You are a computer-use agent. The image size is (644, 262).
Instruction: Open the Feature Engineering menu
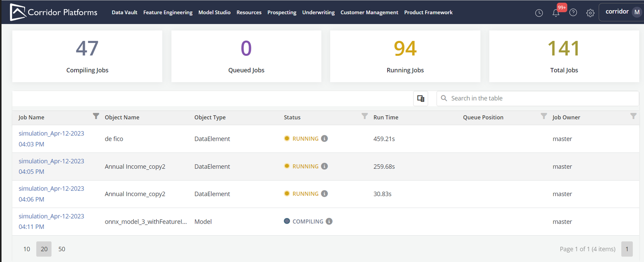168,12
